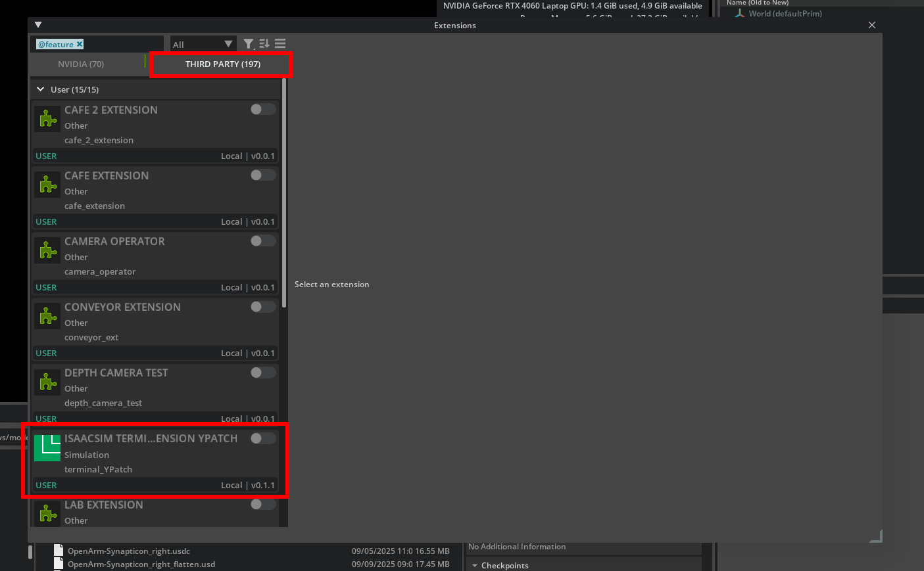Remove the @feature search tag

coord(80,44)
